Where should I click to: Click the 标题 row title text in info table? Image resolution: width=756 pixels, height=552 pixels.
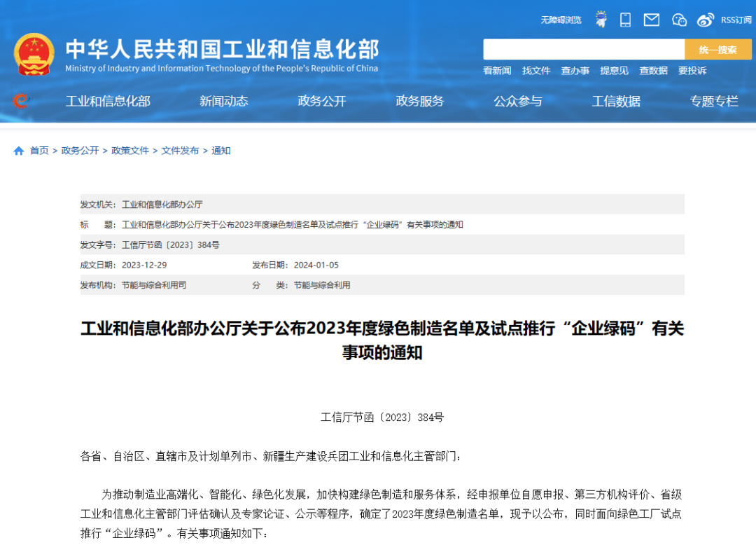[292, 225]
